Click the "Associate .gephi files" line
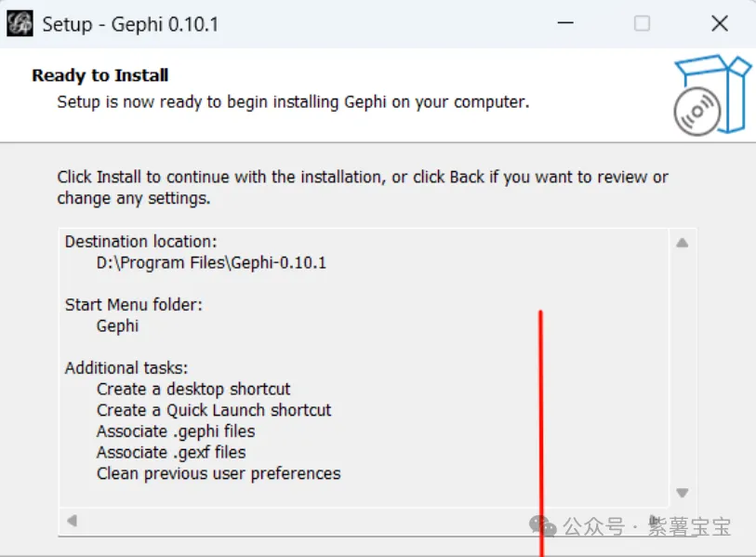The image size is (756, 557). (x=176, y=431)
